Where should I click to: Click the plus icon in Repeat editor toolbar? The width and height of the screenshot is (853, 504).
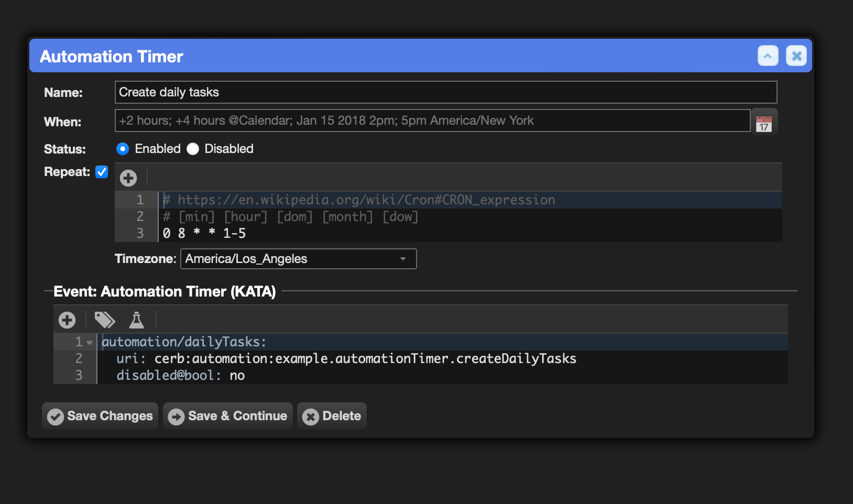click(128, 178)
